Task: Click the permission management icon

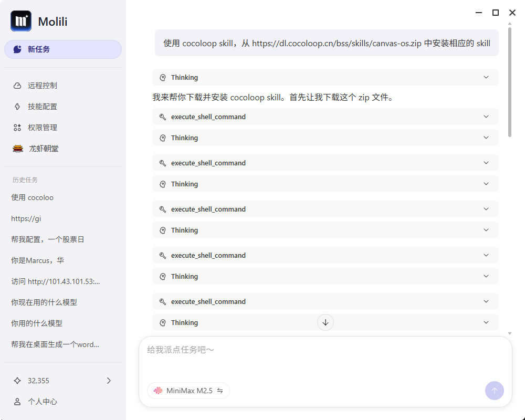Action: [x=17, y=128]
